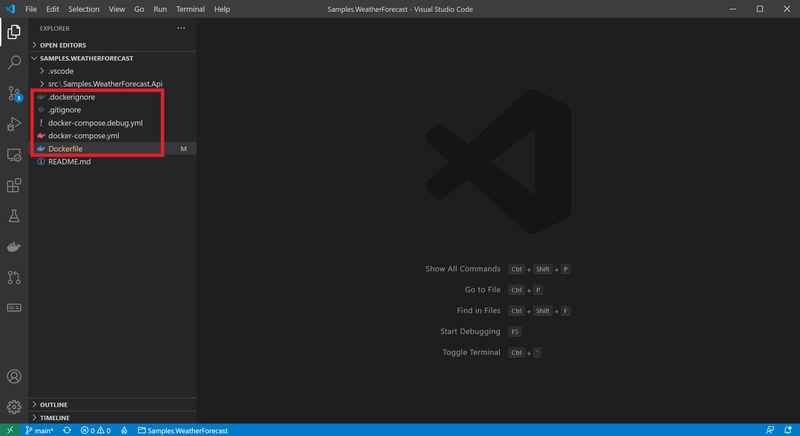Collapse the SAMPLES.WEATHERFORECAST folder section

pos(112,58)
